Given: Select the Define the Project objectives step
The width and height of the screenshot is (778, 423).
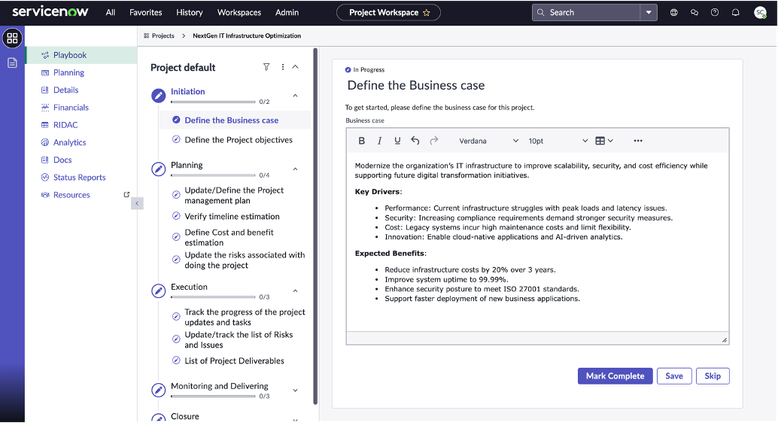Looking at the screenshot, I should [238, 140].
